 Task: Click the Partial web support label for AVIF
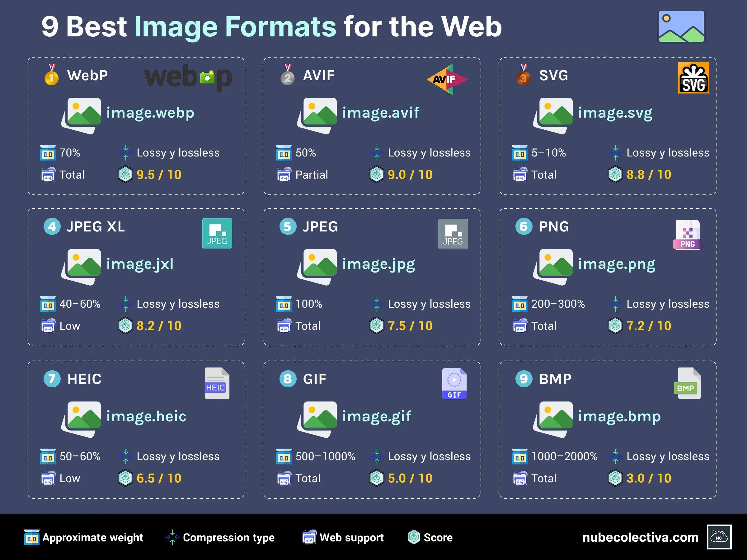[x=312, y=175]
